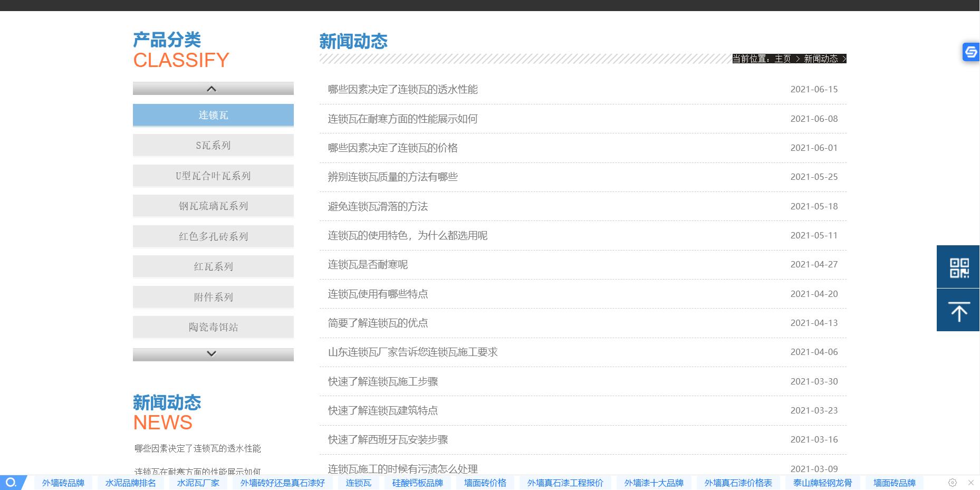Click the date 2021-04-06
980x490 pixels.
[814, 352]
